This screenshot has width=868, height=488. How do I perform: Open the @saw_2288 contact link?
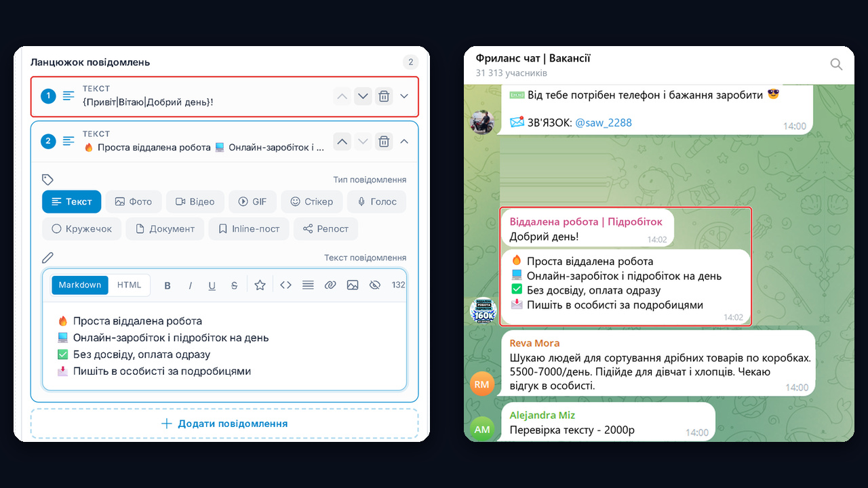pos(604,123)
